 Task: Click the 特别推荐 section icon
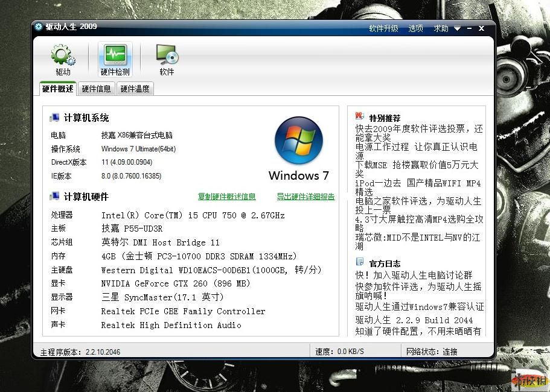point(360,116)
